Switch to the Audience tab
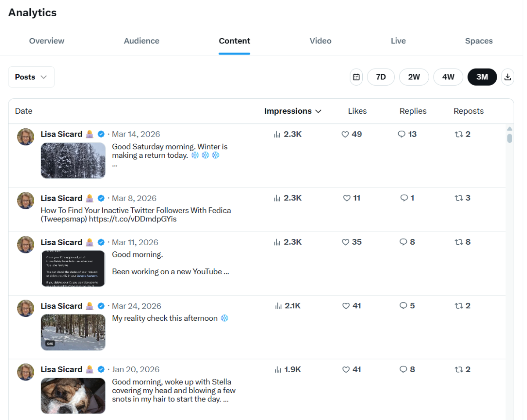This screenshot has width=527, height=420. 141,41
